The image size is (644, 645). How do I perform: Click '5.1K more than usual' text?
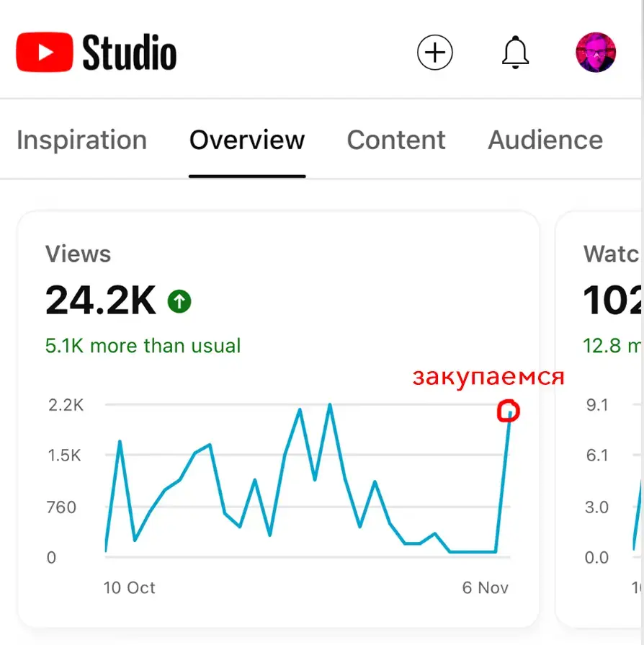pos(143,345)
